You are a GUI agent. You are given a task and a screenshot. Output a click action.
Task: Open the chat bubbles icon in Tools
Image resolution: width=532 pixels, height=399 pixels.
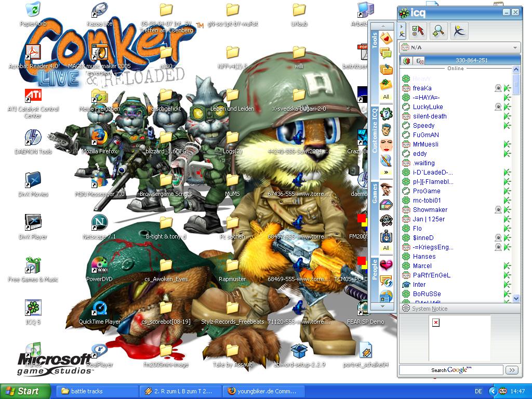pyautogui.click(x=386, y=54)
